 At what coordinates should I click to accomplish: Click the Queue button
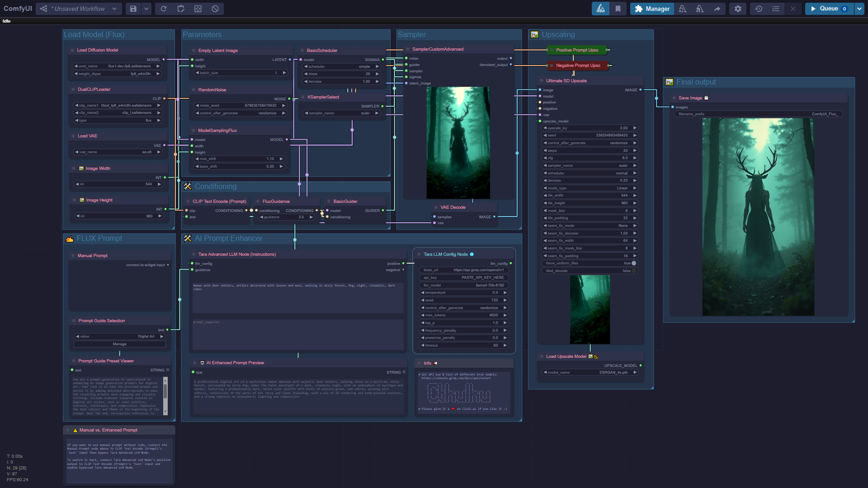click(829, 9)
